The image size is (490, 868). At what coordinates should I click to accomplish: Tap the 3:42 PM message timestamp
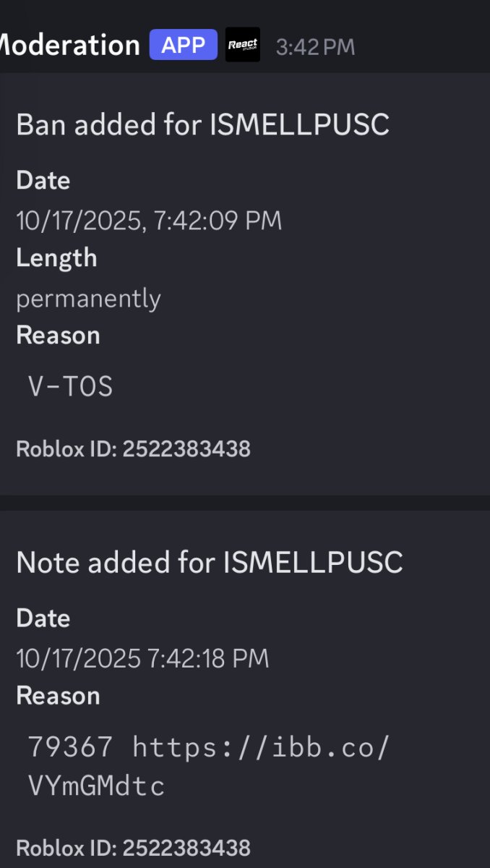(315, 47)
